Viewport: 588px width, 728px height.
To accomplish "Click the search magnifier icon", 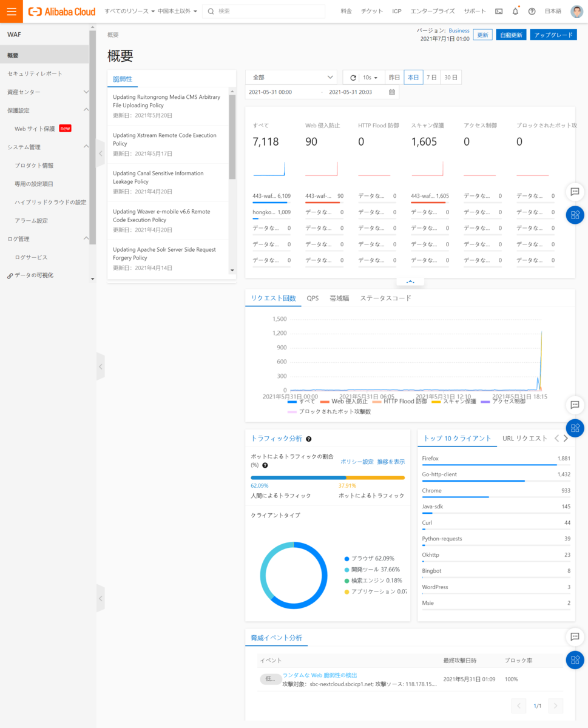I will pos(211,12).
